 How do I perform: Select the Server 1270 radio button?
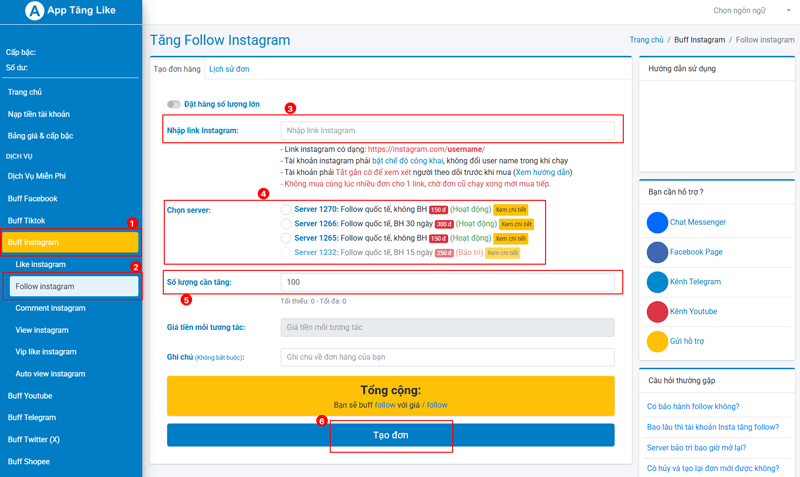(286, 210)
